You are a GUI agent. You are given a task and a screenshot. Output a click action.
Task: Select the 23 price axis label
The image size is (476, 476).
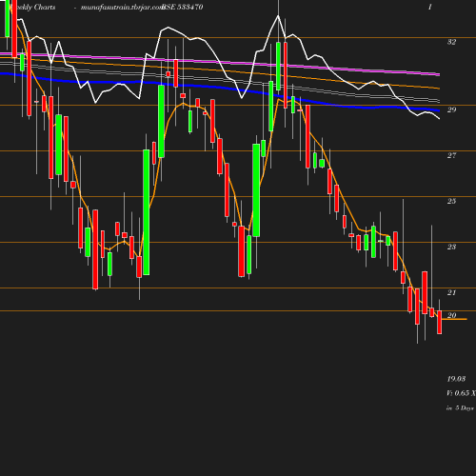[x=452, y=247]
